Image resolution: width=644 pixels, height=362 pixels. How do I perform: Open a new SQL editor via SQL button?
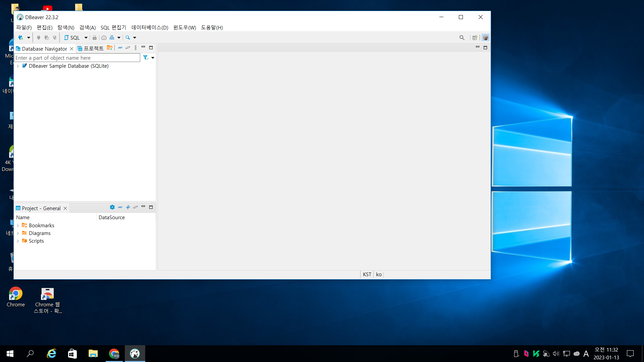[72, 38]
